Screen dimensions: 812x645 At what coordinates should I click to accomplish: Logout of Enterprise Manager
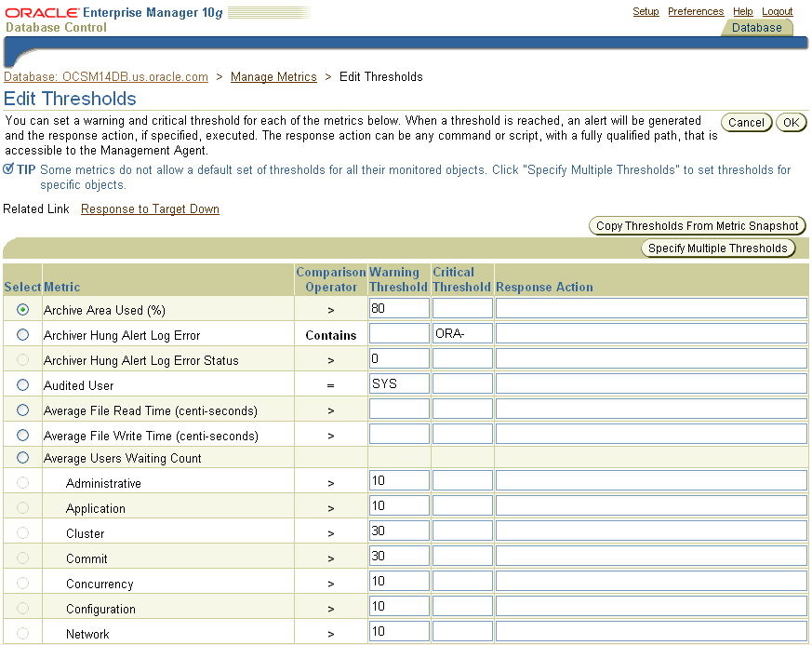(x=777, y=11)
